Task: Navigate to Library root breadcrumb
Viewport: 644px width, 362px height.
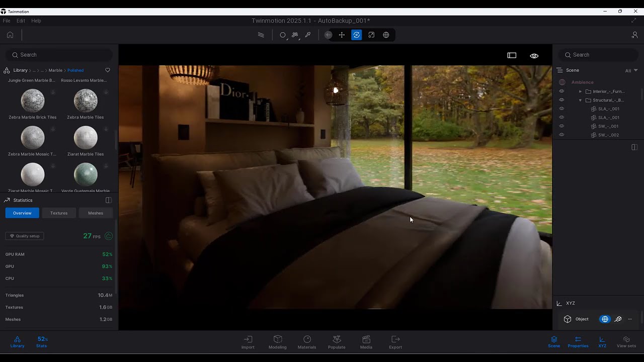Action: (20, 70)
